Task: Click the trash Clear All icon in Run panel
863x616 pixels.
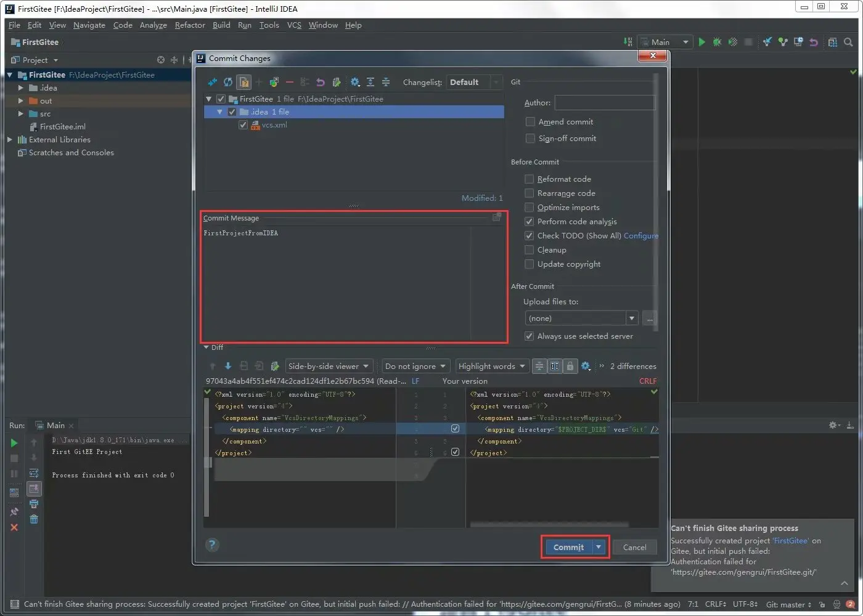Action: 34,519
